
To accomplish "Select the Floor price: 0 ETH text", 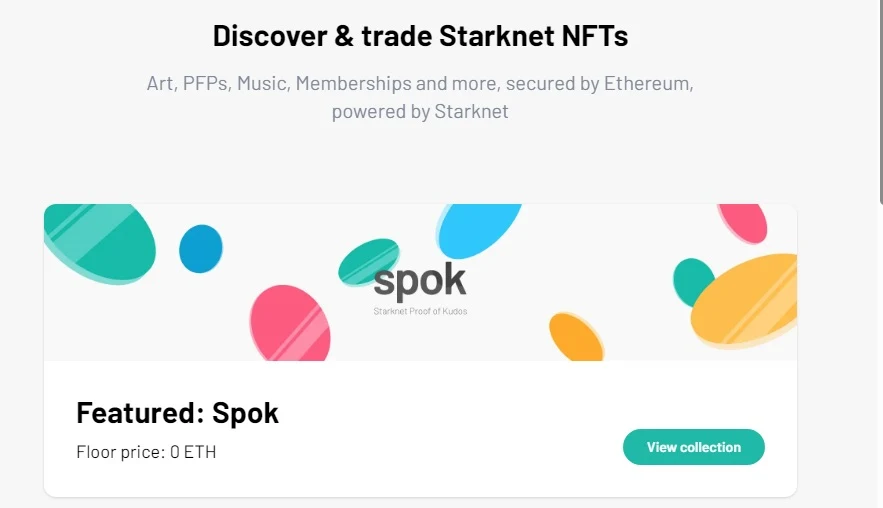I will pos(146,452).
